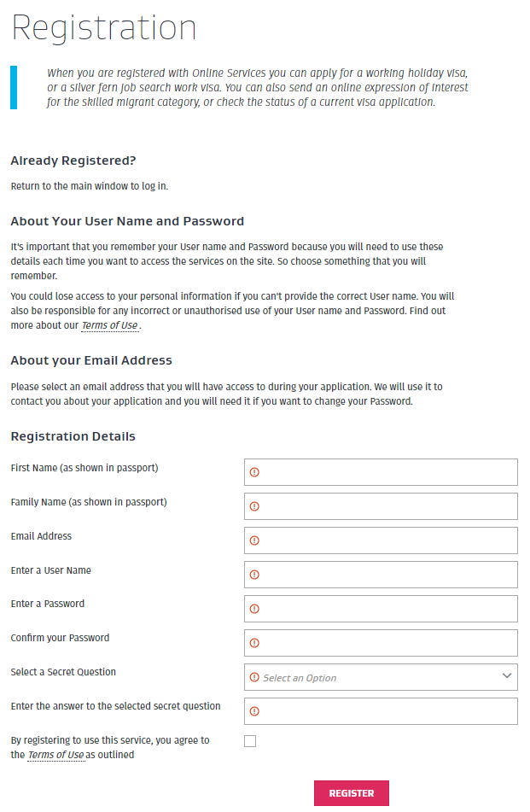
Task: Click the secret answer warning icon
Action: (x=254, y=711)
